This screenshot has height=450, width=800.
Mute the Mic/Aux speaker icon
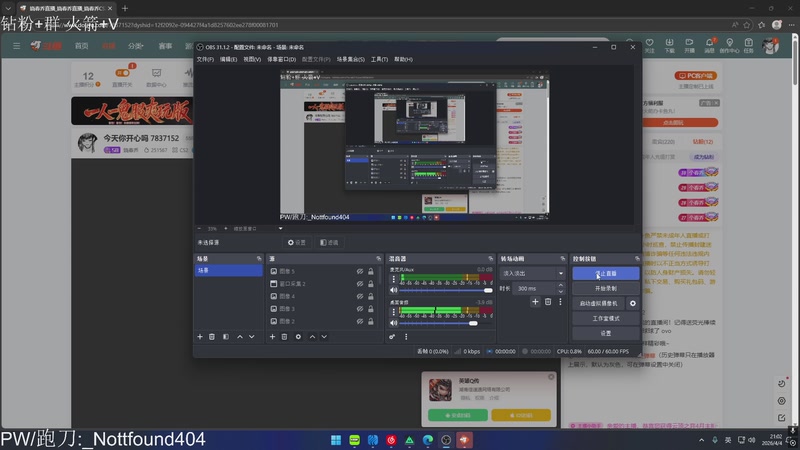393,290
